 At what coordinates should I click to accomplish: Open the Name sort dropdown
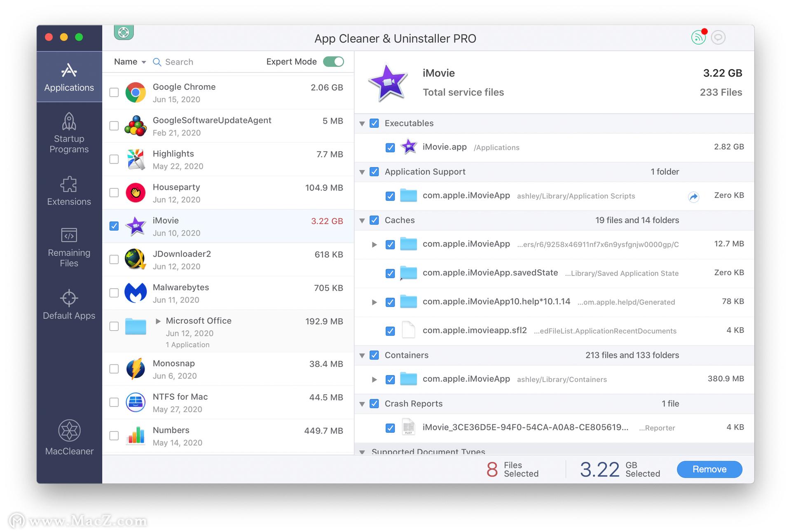pyautogui.click(x=130, y=62)
